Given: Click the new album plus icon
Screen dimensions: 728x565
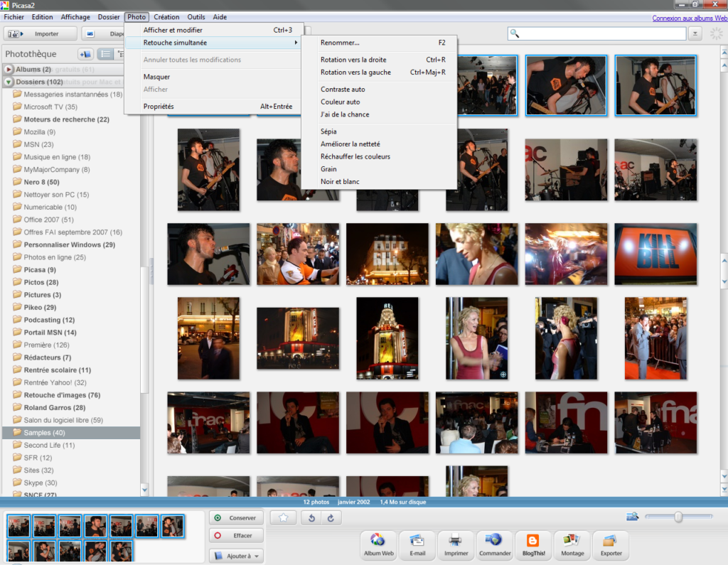Looking at the screenshot, I should tap(85, 54).
